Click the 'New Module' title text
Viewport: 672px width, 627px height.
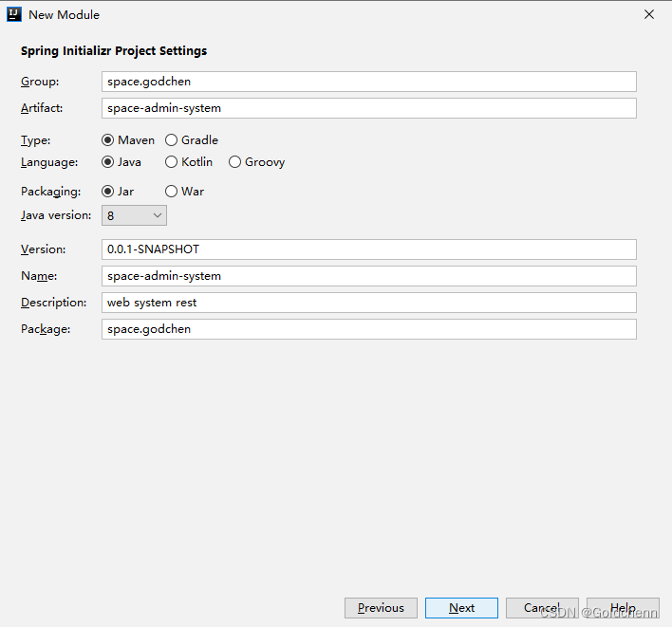point(64,14)
